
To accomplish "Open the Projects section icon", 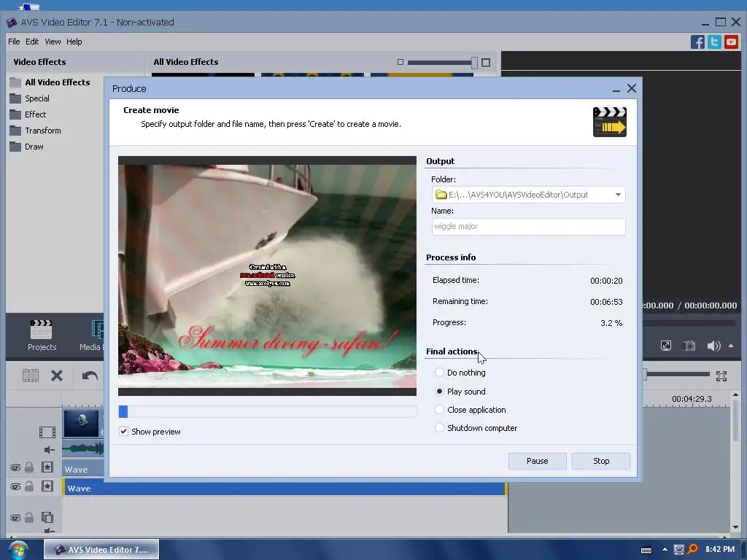I will click(x=42, y=335).
